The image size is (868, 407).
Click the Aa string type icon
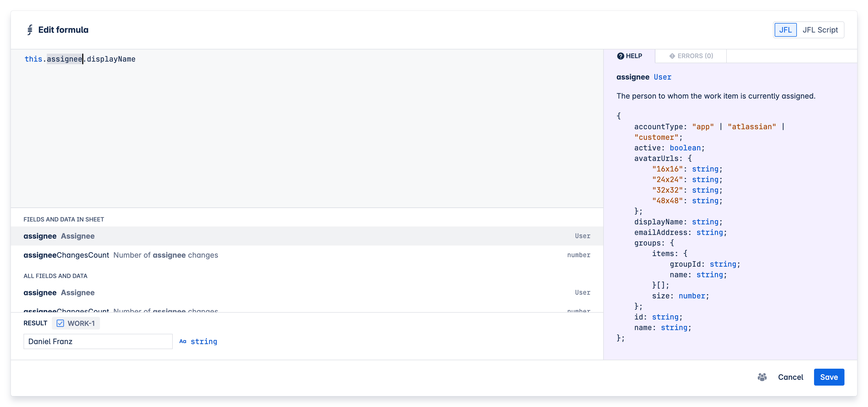pos(183,341)
